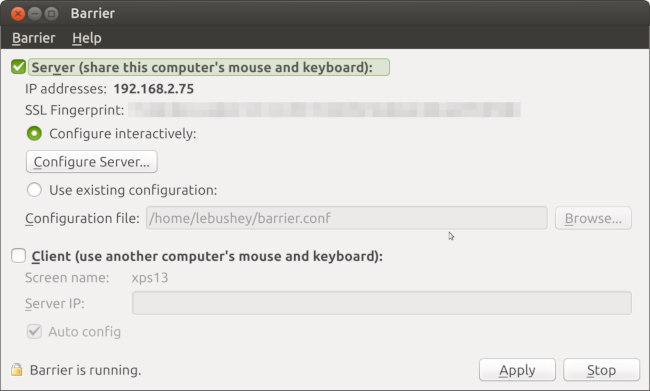Click the IP address 192.168.2.75 text

point(153,89)
